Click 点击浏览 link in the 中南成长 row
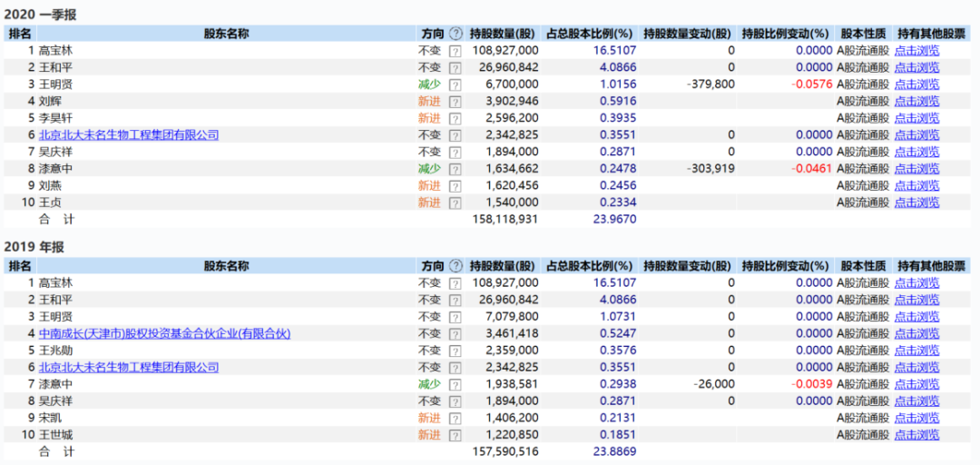 tap(916, 334)
